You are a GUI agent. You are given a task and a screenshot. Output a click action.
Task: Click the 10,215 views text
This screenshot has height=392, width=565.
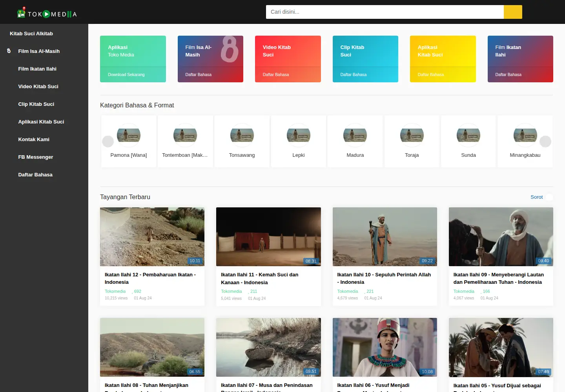click(116, 298)
